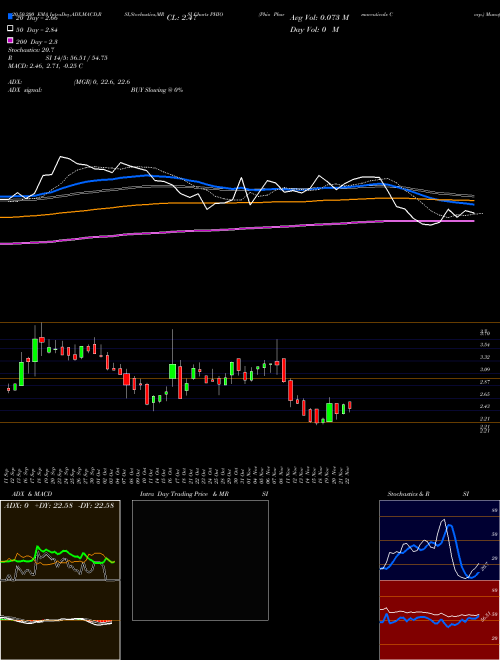
Task: Click the 'Stochastics & R' panel title
Action: 408,494
